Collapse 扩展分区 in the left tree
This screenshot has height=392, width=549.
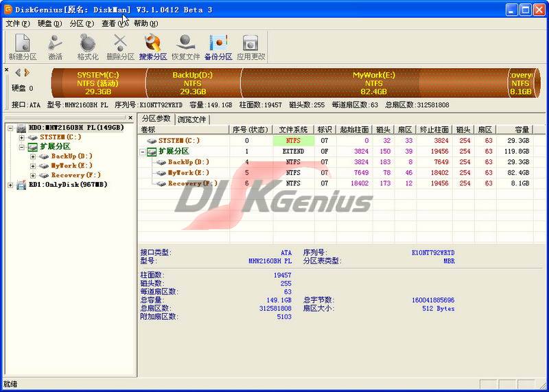click(x=22, y=147)
